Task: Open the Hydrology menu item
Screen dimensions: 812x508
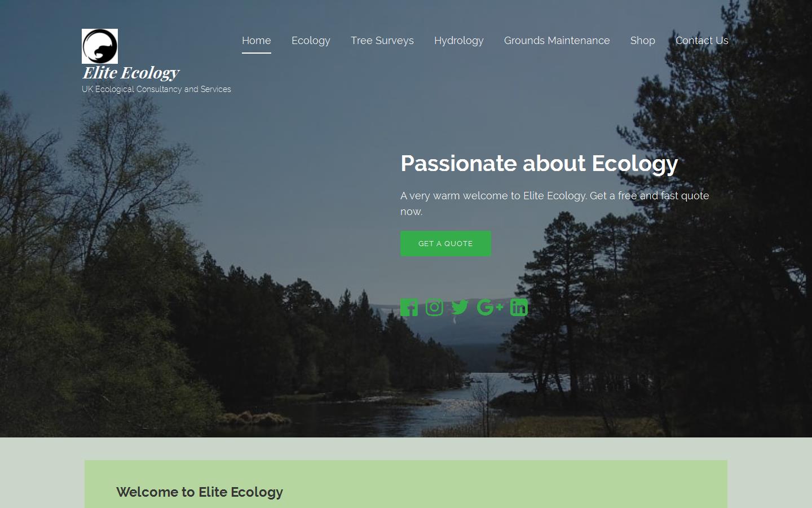Action: click(x=459, y=41)
